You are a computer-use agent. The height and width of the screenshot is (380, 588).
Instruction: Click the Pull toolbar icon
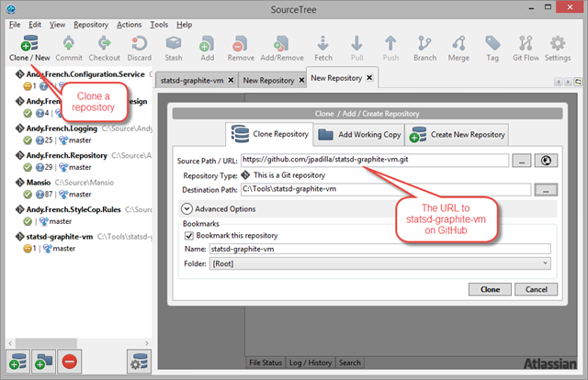[x=356, y=43]
